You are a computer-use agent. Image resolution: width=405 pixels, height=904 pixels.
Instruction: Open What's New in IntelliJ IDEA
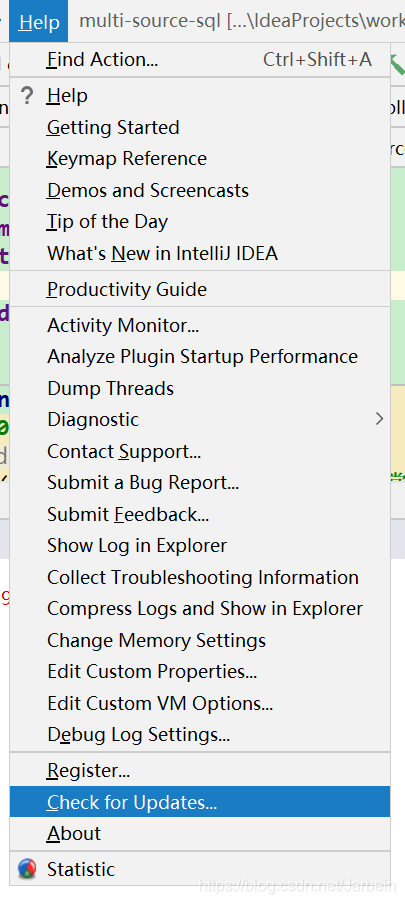point(200,253)
